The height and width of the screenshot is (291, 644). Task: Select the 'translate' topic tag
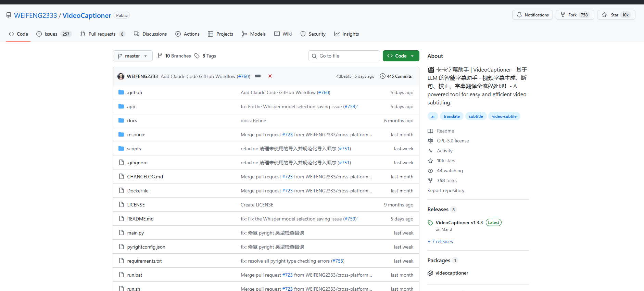(x=452, y=116)
